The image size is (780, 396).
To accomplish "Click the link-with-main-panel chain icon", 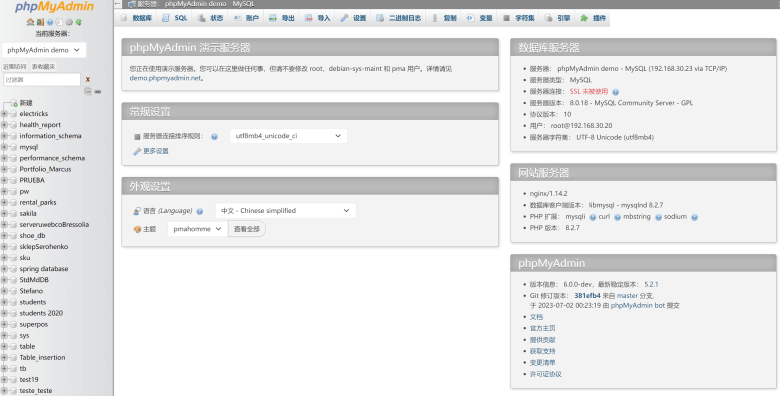I will pos(98,92).
